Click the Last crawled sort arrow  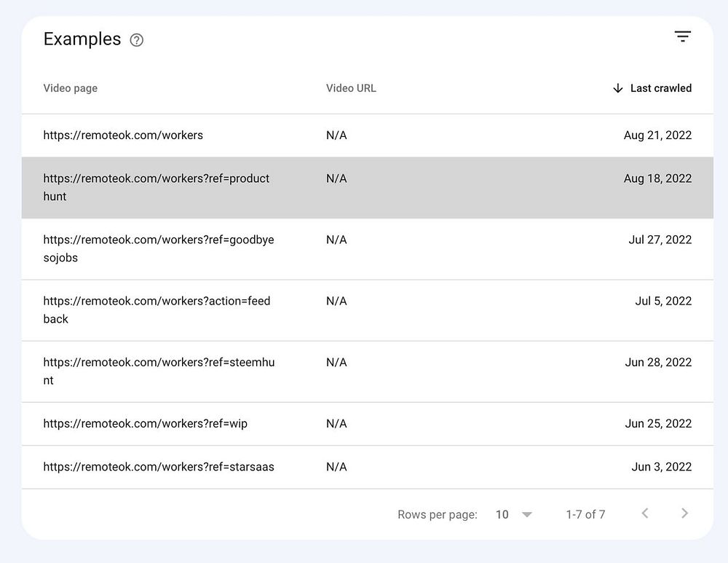[618, 88]
